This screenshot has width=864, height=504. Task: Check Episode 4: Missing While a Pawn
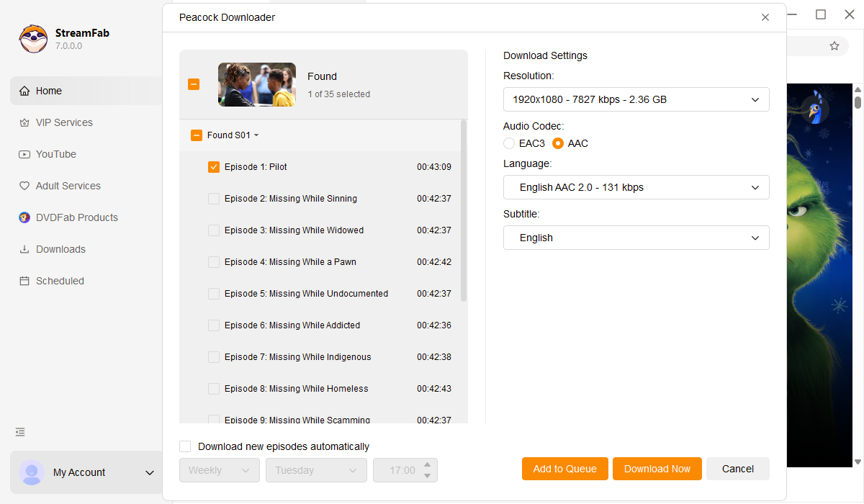coord(214,262)
